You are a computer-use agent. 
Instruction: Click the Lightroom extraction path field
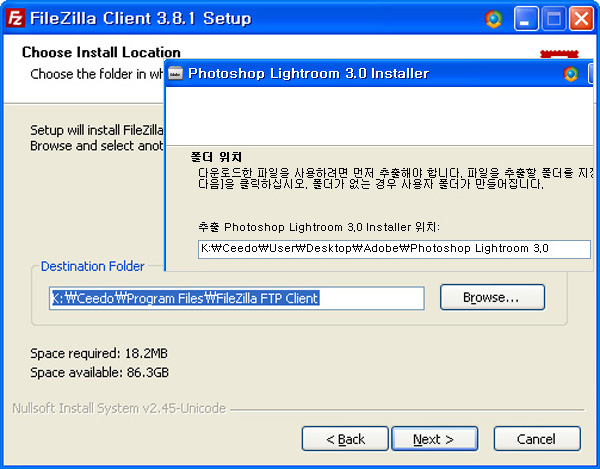click(x=394, y=249)
